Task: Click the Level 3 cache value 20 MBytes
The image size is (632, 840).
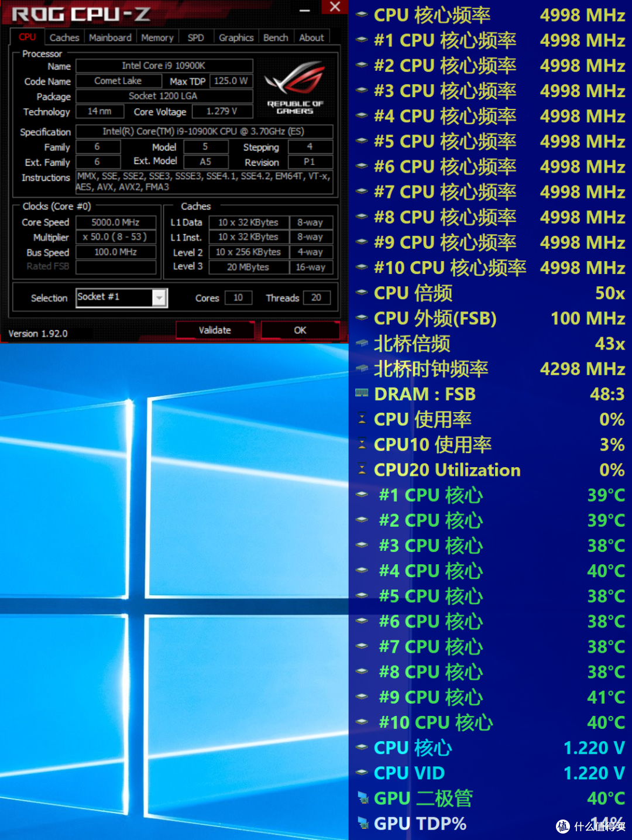Action: tap(248, 267)
